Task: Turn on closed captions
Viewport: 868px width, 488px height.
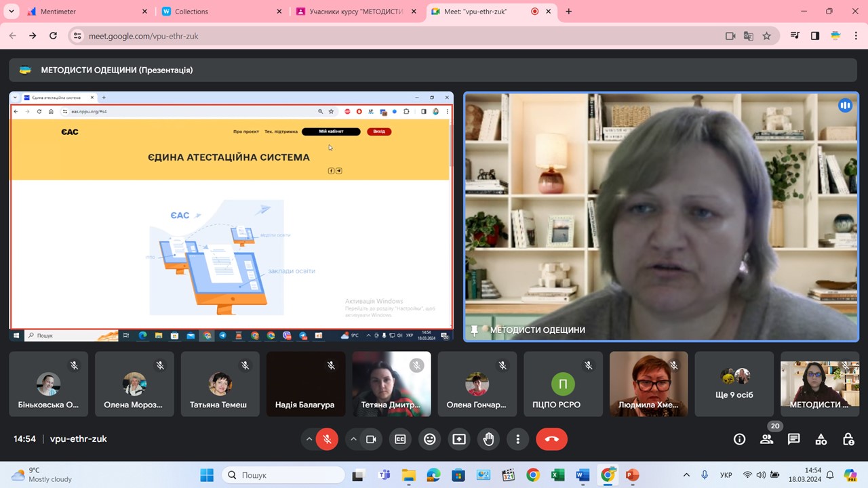Action: [x=401, y=439]
